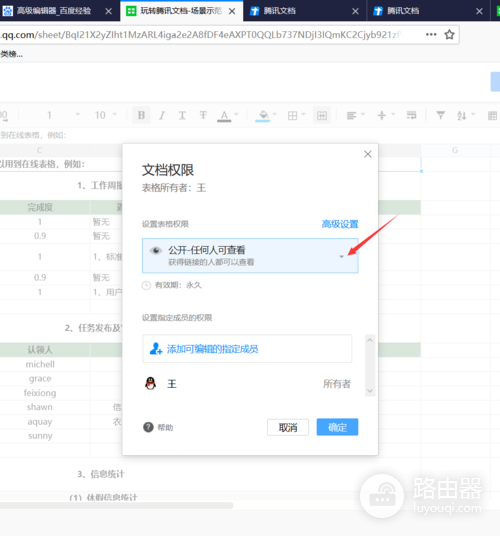Open the sort tool

tap(461, 116)
